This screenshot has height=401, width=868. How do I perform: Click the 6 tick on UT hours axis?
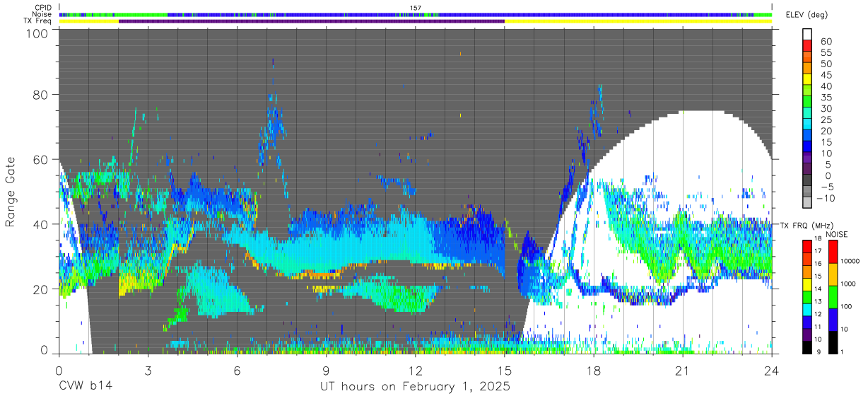click(x=237, y=369)
